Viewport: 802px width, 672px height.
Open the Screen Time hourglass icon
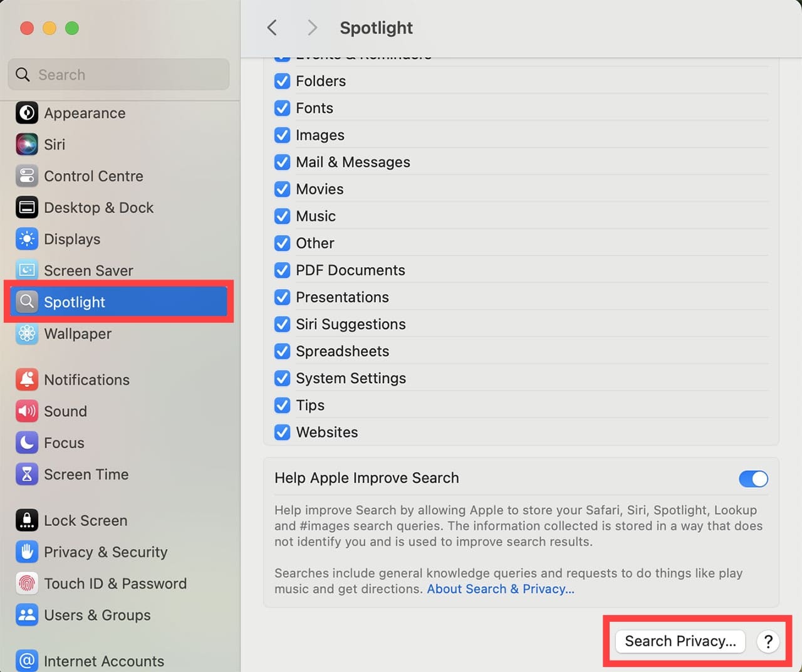point(27,475)
